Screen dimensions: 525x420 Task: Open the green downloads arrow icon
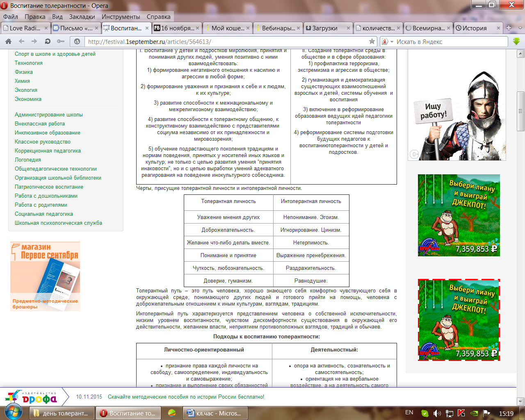point(516,41)
